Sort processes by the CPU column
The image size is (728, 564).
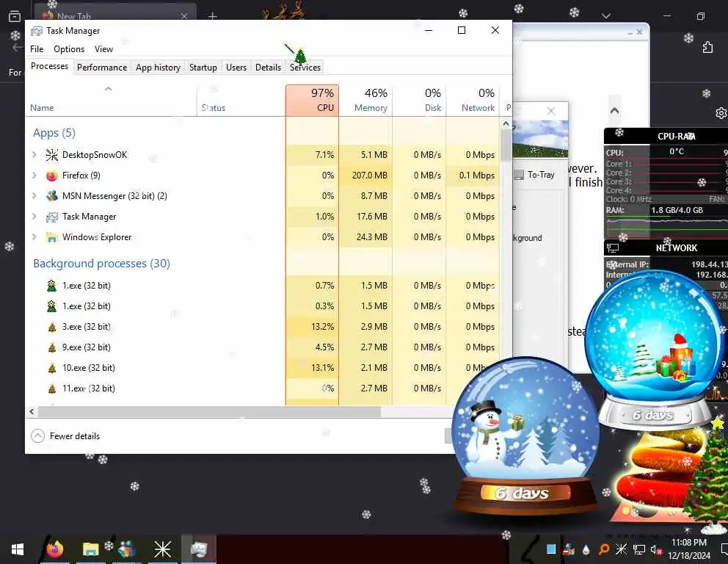[x=312, y=101]
